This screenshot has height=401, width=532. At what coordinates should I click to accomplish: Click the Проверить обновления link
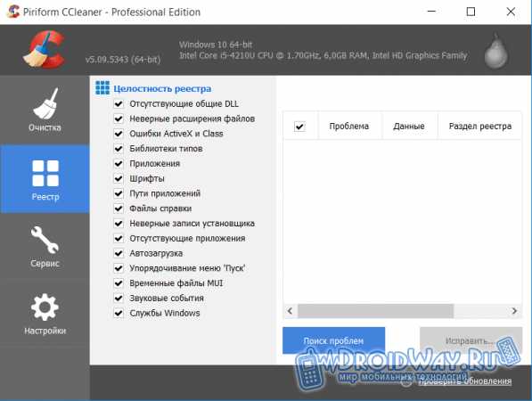(x=465, y=381)
